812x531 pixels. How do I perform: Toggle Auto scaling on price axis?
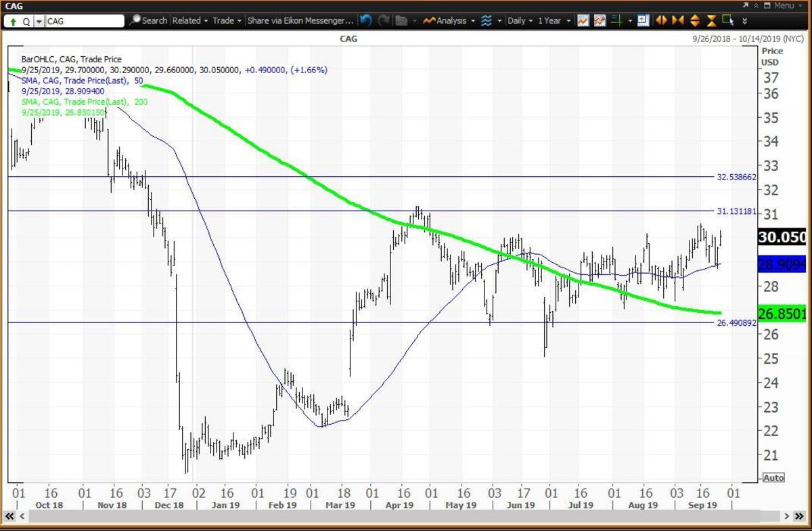pos(773,477)
